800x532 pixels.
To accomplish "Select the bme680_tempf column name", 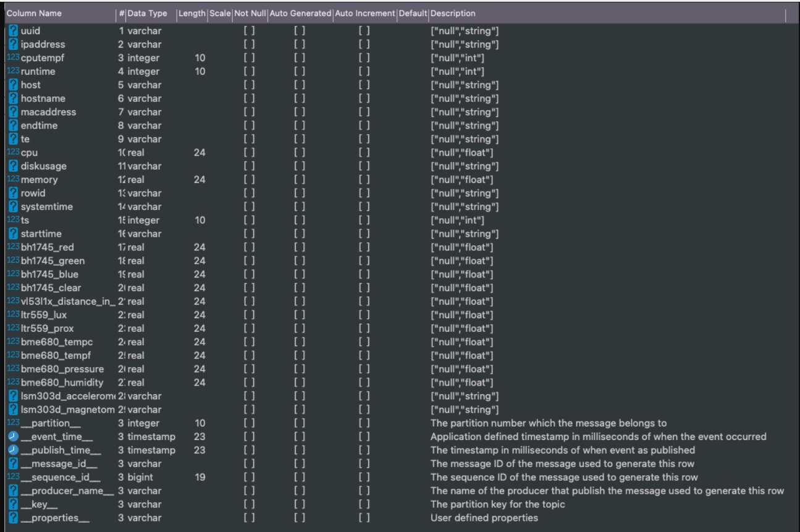I will pyautogui.click(x=54, y=356).
